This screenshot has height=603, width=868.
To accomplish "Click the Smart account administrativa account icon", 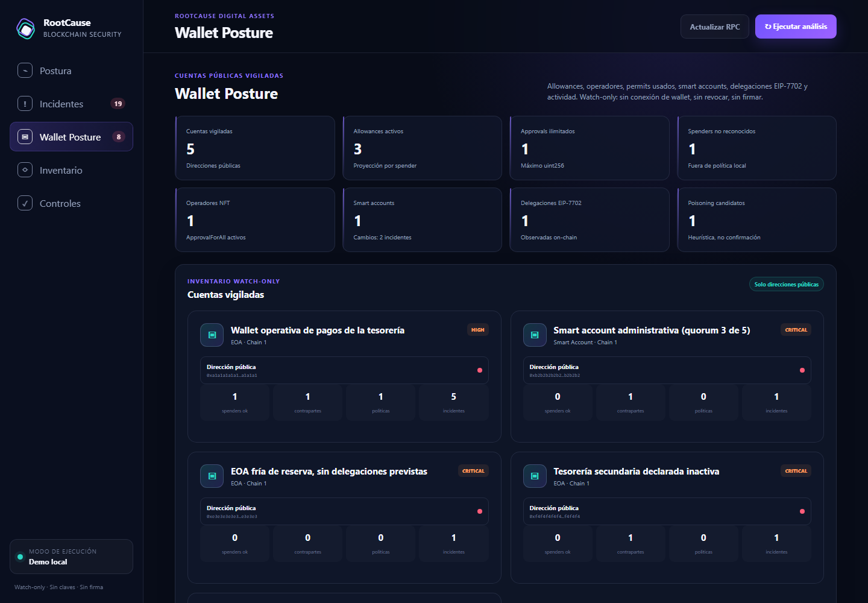I will coord(535,335).
